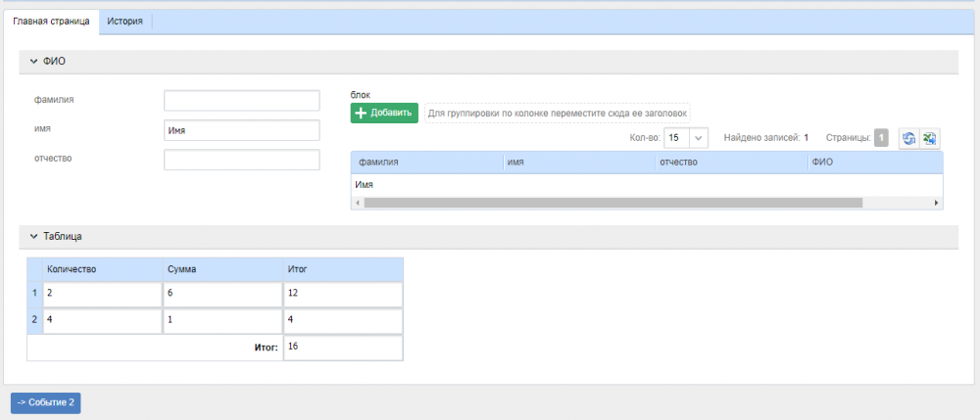This screenshot has width=980, height=420.
Task: Click the Количество column header
Action: (x=102, y=269)
